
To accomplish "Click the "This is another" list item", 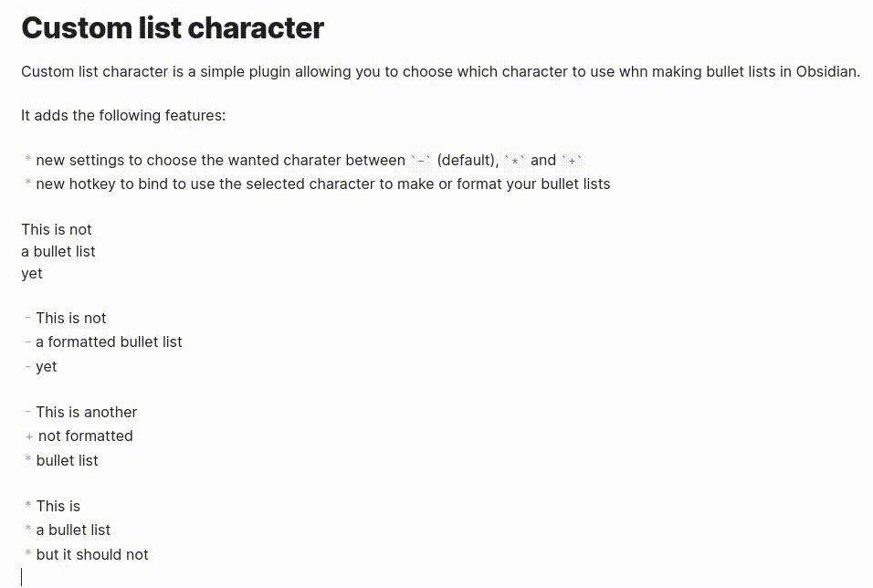I will point(87,412).
